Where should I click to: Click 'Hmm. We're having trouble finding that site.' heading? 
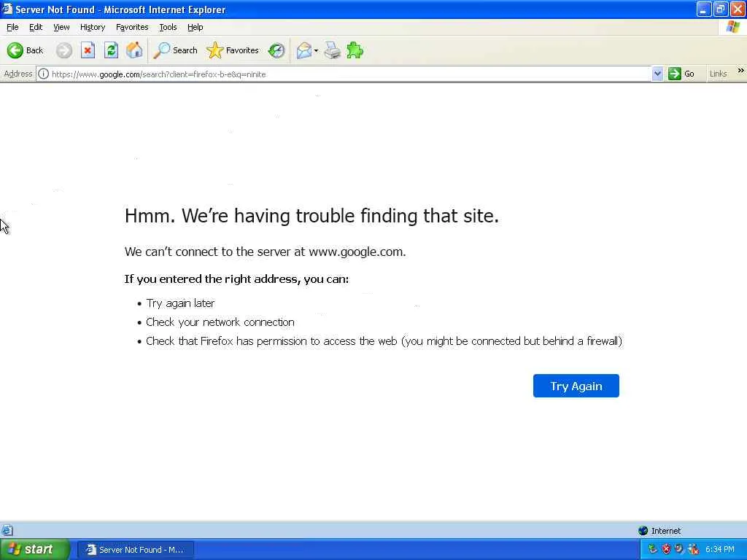point(311,216)
